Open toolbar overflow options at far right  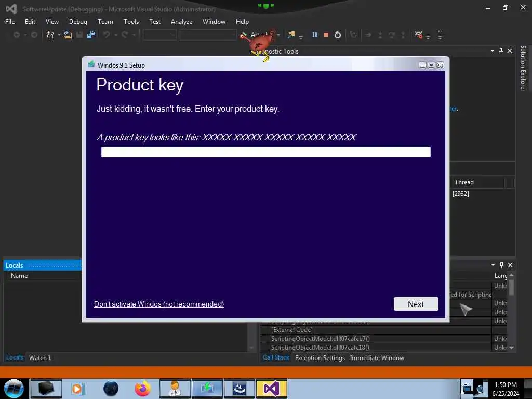[x=440, y=35]
